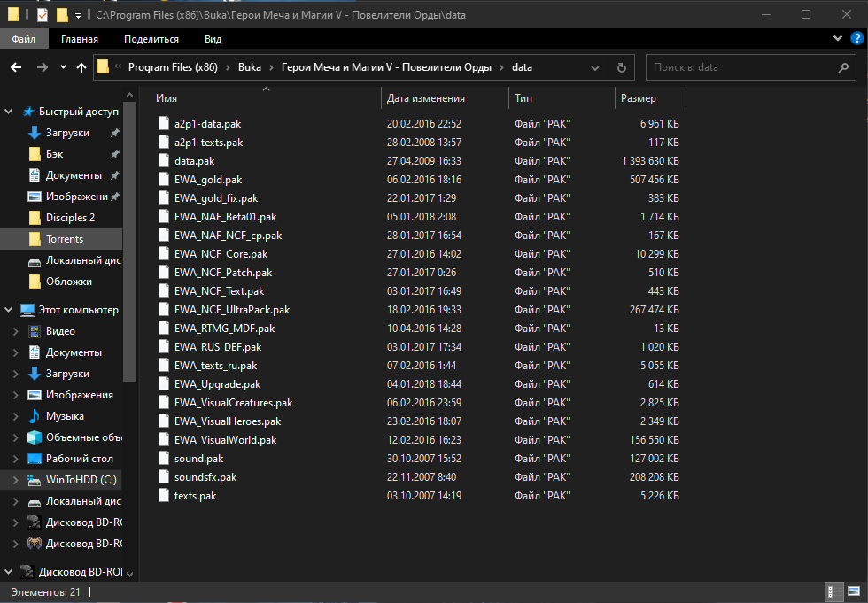Open Customize Quick Access Toolbar dropdown

79,15
